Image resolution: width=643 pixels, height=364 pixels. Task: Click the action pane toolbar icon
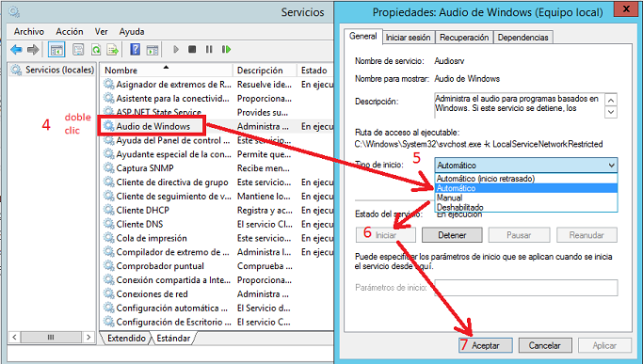[153, 50]
